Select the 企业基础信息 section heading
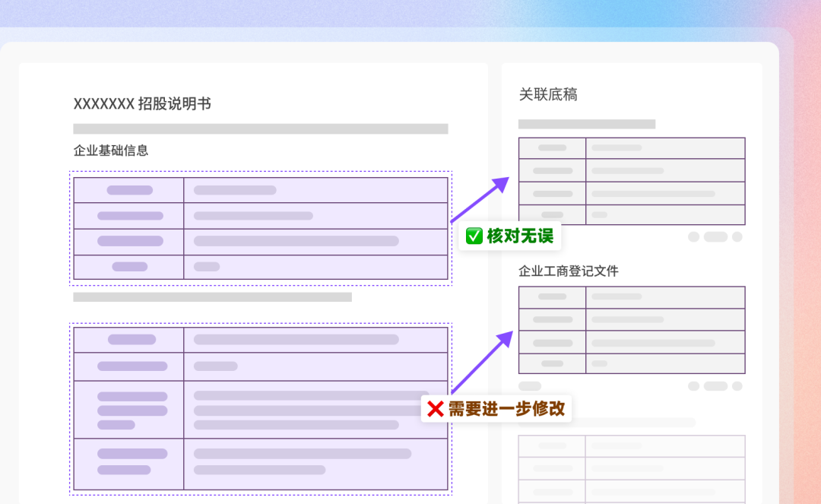The width and height of the screenshot is (821, 504). coord(110,151)
